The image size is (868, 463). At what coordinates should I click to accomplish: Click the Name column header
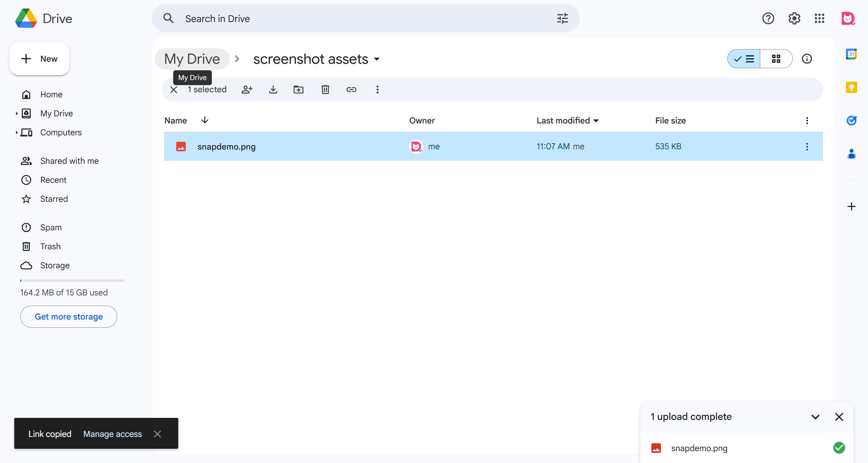pos(176,120)
